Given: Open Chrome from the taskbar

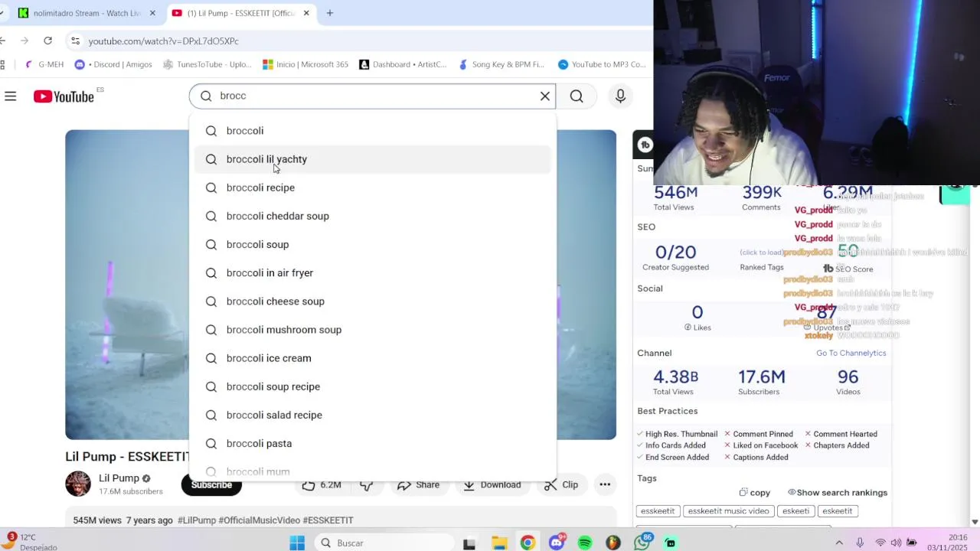Looking at the screenshot, I should click(528, 543).
